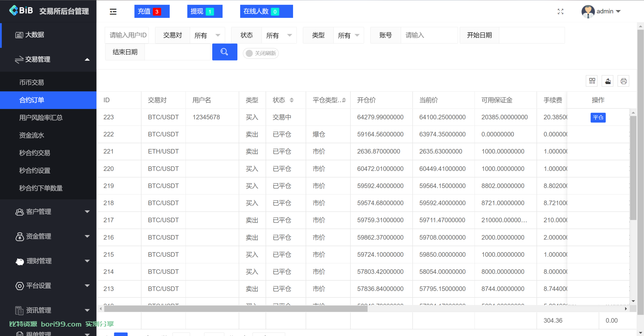
Task: Open 资金流水 submenu item
Action: tap(48, 135)
